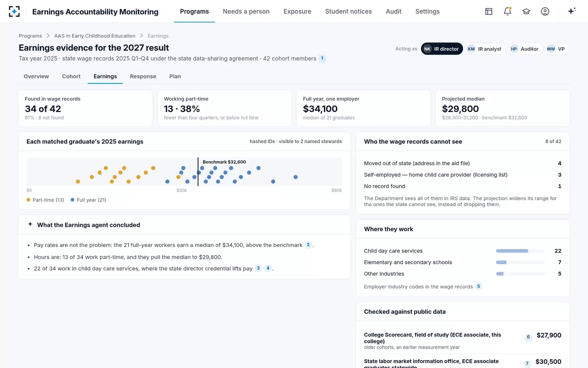Click the Child day care services bar
The width and height of the screenshot is (588, 368).
(521, 251)
